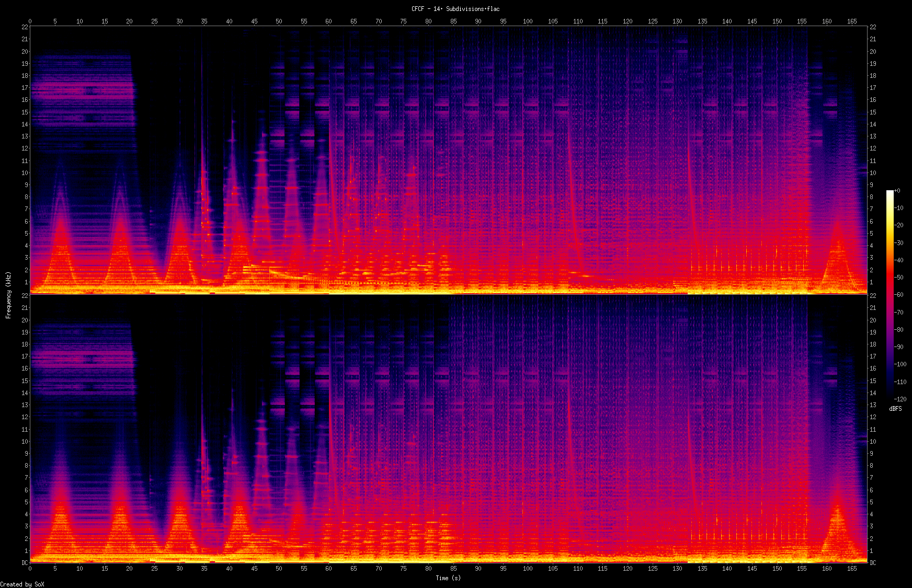912x588 pixels.
Task: Click the spectrogram title 'CFCF - 14. Subdivisions.flac'
Action: pos(455,9)
